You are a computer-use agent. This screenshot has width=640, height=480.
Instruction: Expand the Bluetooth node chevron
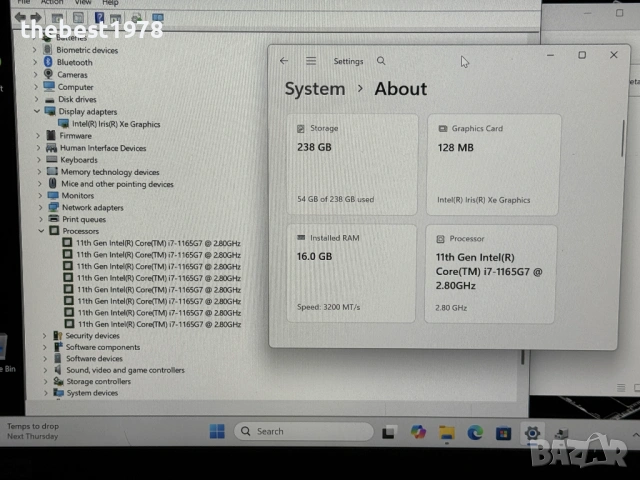35,62
